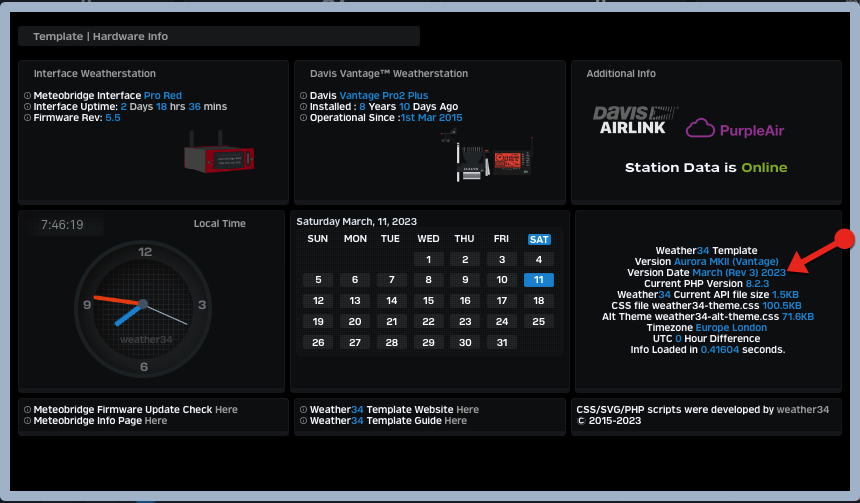Select the highlighted SAT column header
This screenshot has height=503, width=860.
(x=539, y=239)
